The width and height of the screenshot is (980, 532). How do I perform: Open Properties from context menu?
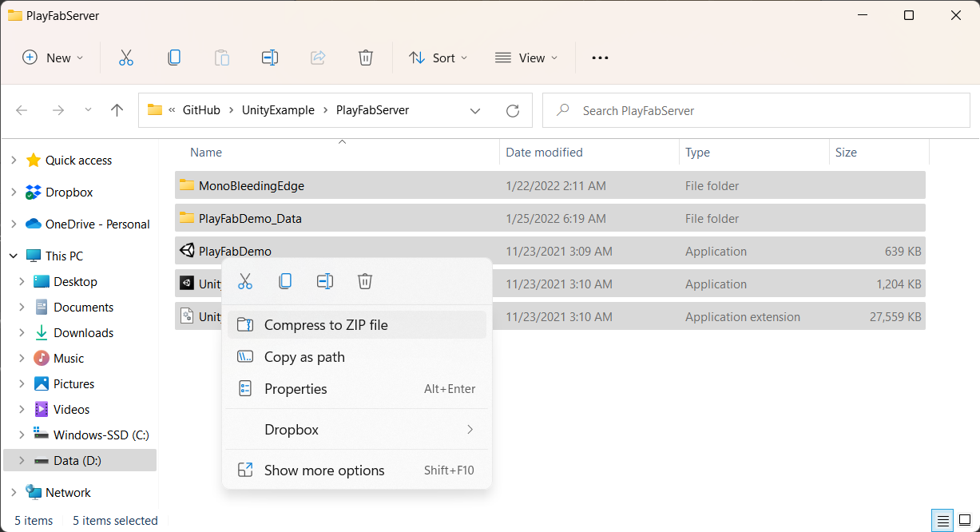coord(357,389)
